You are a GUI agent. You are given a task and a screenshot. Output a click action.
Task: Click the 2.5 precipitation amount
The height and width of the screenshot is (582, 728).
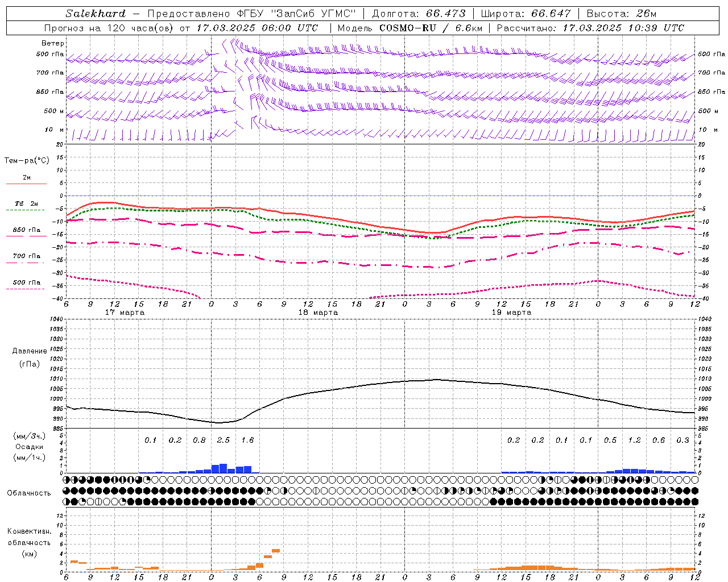(224, 440)
